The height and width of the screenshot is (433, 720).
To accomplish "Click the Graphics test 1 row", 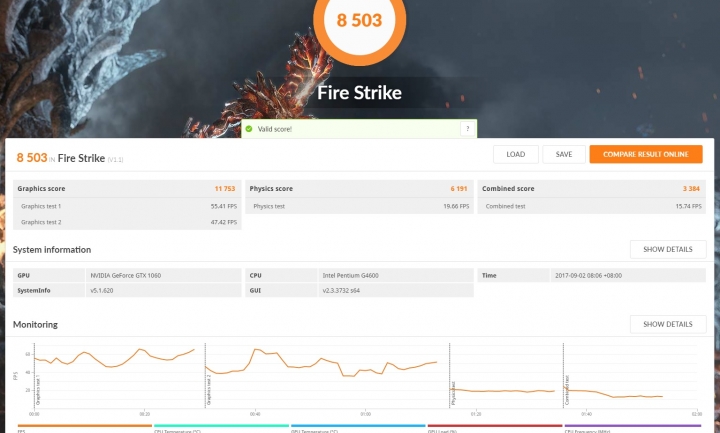I will pos(127,206).
